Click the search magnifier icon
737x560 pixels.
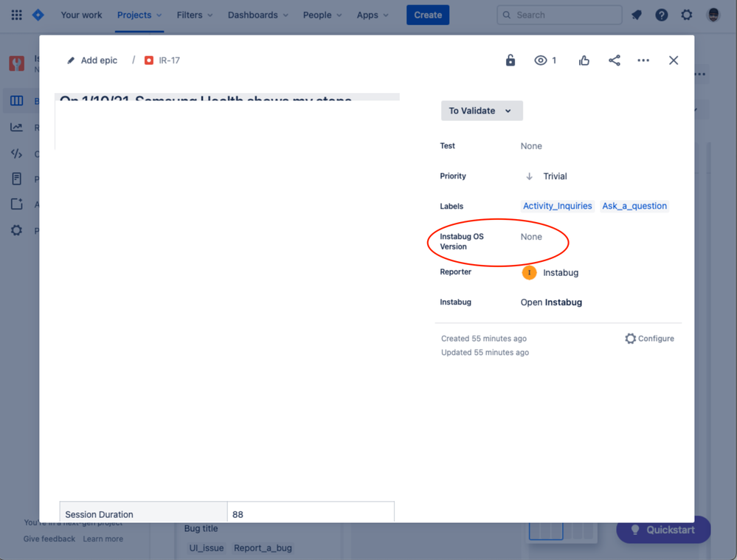click(x=507, y=15)
